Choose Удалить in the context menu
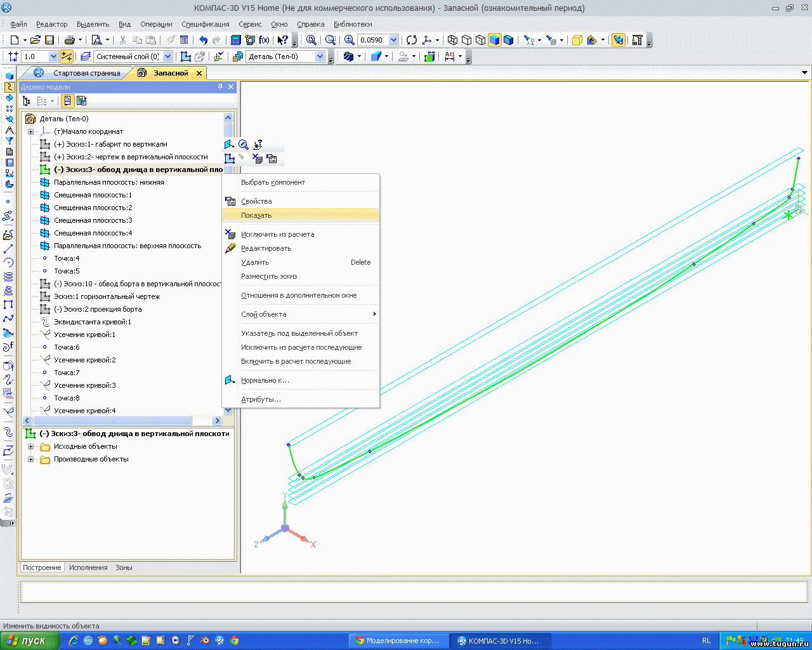 (x=301, y=262)
